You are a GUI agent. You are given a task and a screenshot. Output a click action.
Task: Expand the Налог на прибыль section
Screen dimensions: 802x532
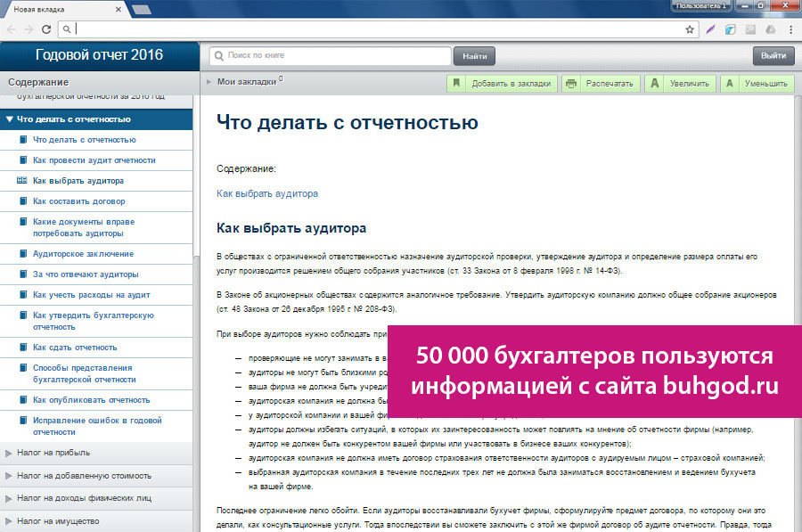click(96, 453)
